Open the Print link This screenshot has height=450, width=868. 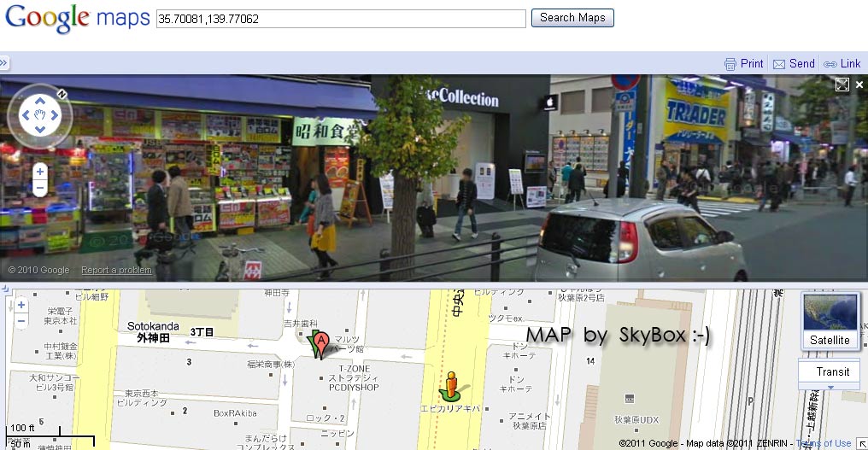[752, 64]
